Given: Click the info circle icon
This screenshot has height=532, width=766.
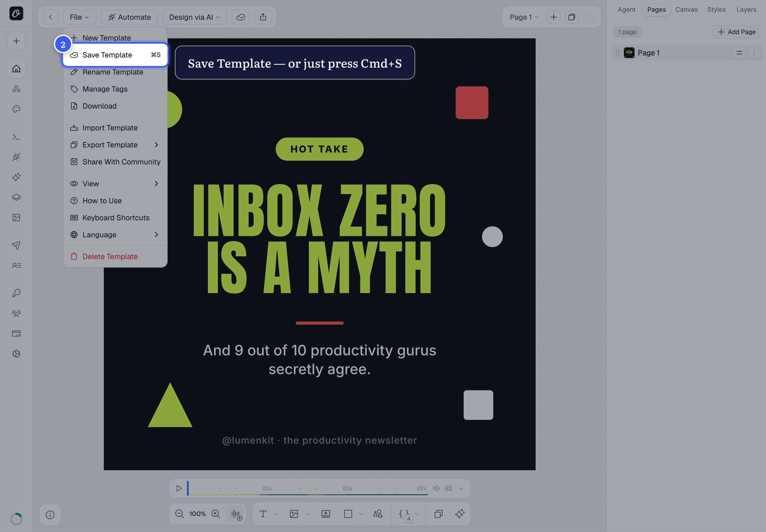Looking at the screenshot, I should click(x=50, y=515).
